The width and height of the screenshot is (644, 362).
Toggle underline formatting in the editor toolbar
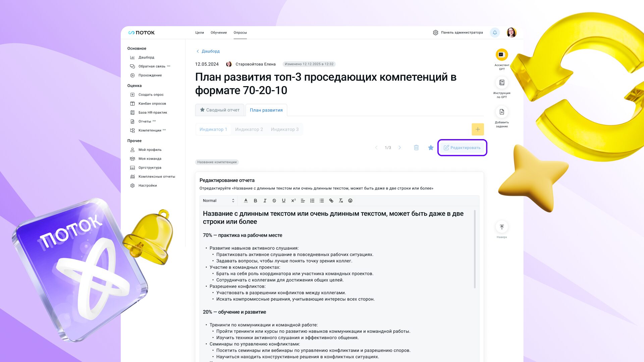click(x=284, y=200)
